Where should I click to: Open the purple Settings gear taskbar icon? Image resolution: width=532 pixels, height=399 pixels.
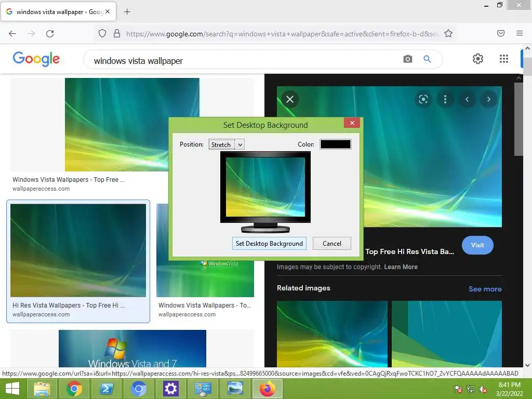(170, 389)
